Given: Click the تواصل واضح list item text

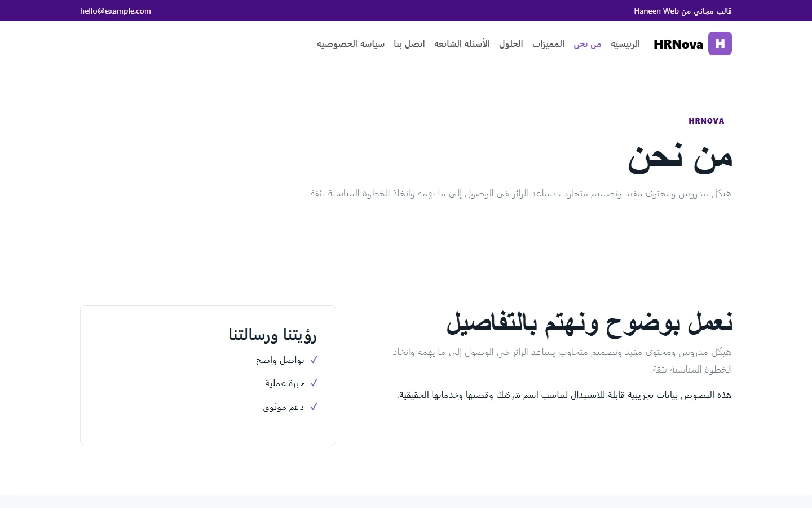Looking at the screenshot, I should pos(280,360).
